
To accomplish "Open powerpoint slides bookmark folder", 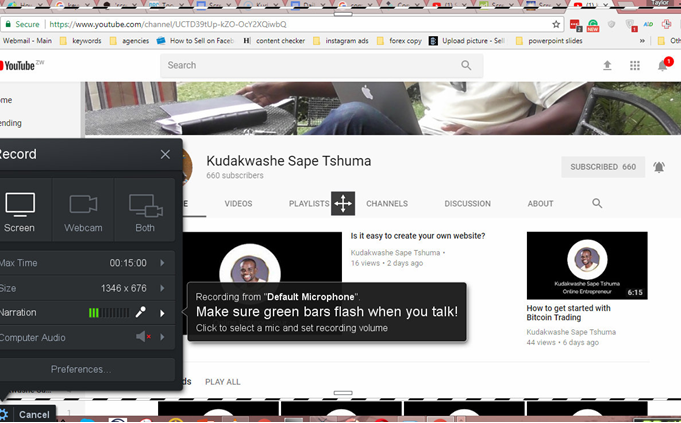I will pos(549,41).
